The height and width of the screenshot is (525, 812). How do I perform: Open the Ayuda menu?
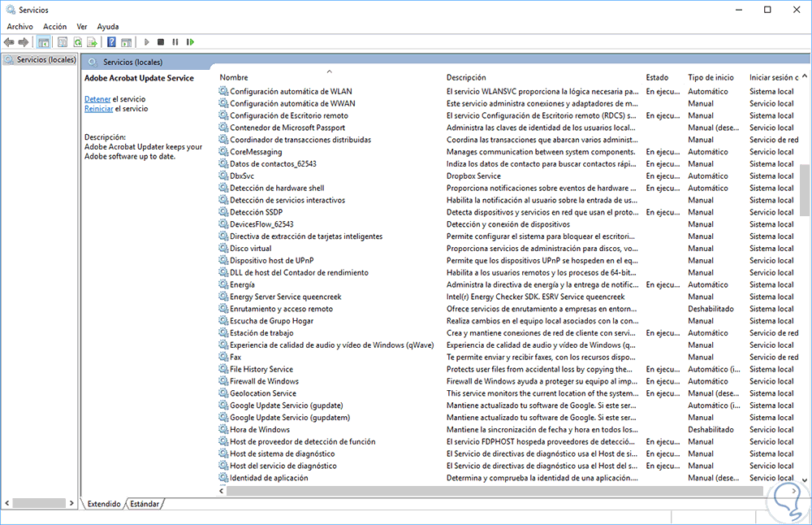tap(108, 27)
